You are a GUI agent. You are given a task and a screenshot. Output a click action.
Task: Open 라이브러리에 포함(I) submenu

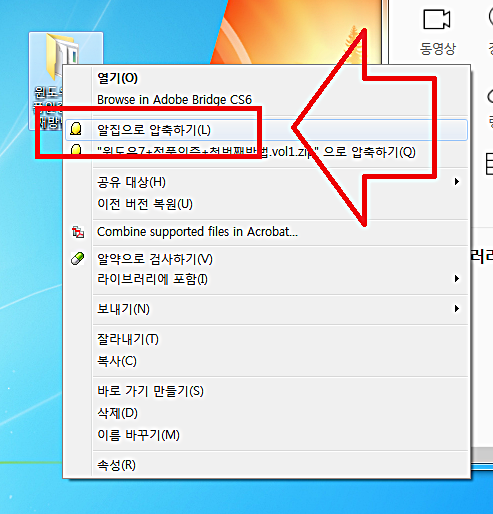[266, 279]
